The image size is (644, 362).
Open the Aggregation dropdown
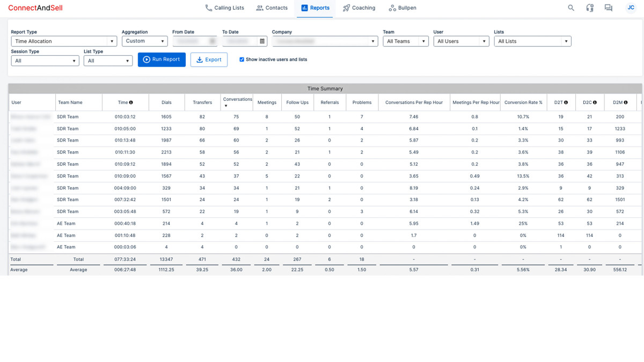click(x=144, y=41)
